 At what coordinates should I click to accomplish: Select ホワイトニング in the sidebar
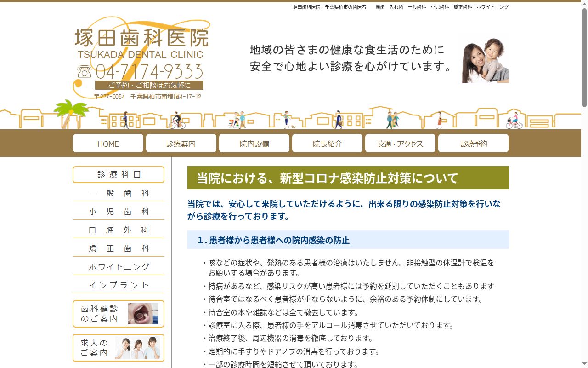[x=119, y=267]
